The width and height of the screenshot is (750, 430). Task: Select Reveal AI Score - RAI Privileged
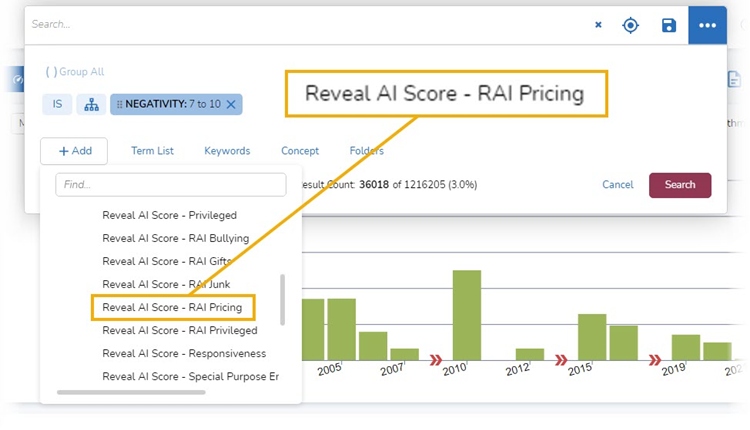click(x=180, y=330)
